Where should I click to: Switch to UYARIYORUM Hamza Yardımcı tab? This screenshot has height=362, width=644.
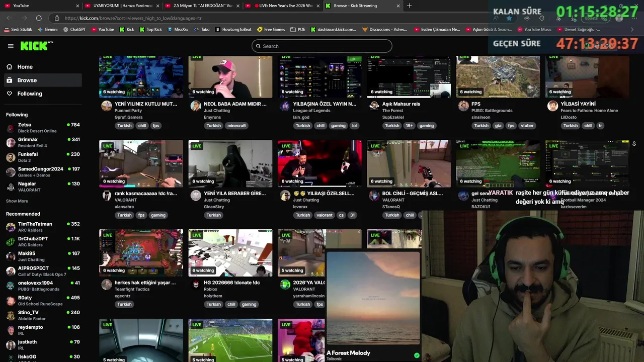[x=122, y=6]
